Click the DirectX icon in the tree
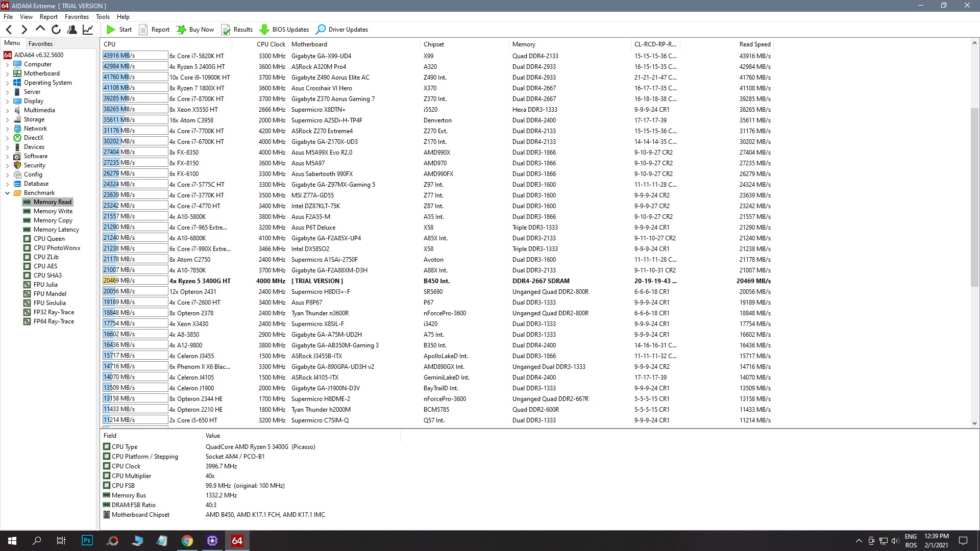Image resolution: width=980 pixels, height=551 pixels. click(x=17, y=138)
